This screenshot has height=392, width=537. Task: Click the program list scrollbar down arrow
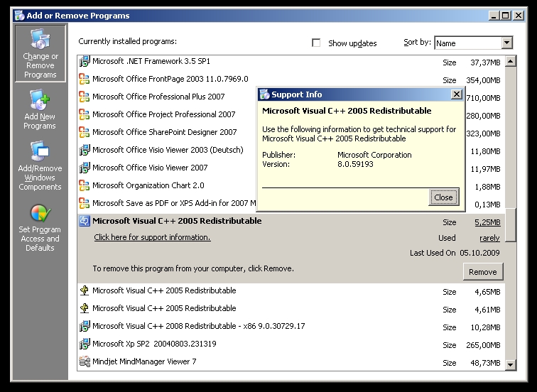click(x=510, y=364)
